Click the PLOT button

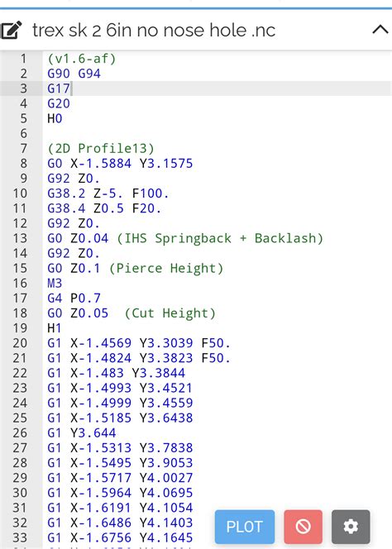[x=245, y=527]
